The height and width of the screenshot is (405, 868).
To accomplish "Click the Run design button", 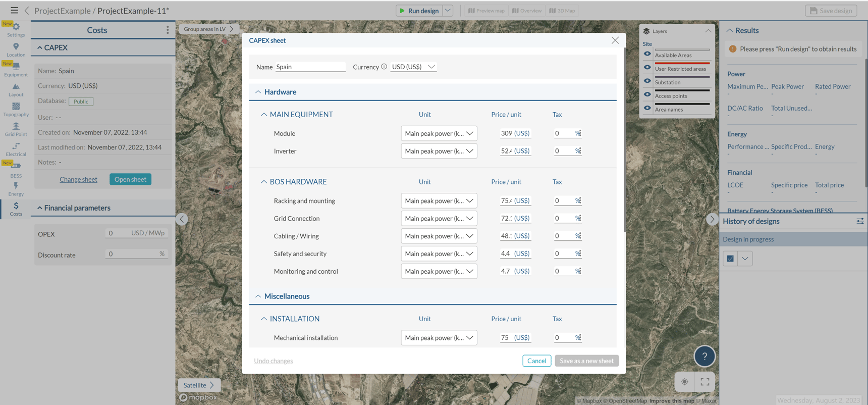I will (x=419, y=11).
